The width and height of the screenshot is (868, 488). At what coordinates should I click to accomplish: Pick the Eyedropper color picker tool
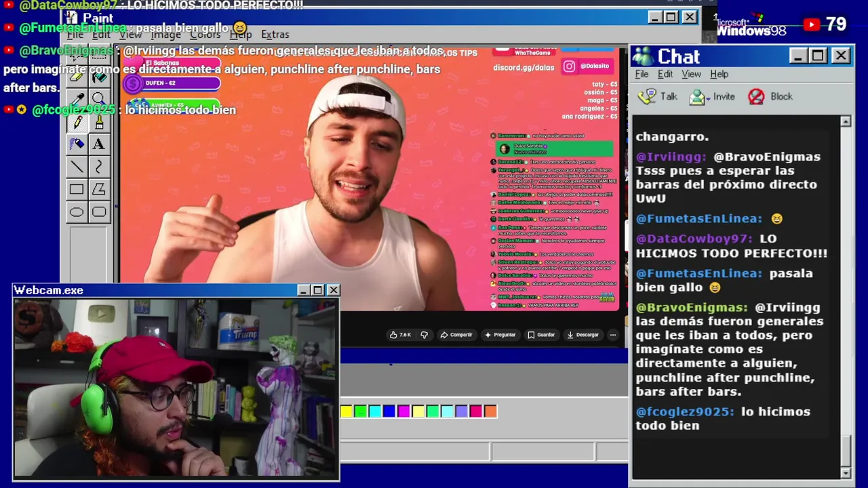77,99
